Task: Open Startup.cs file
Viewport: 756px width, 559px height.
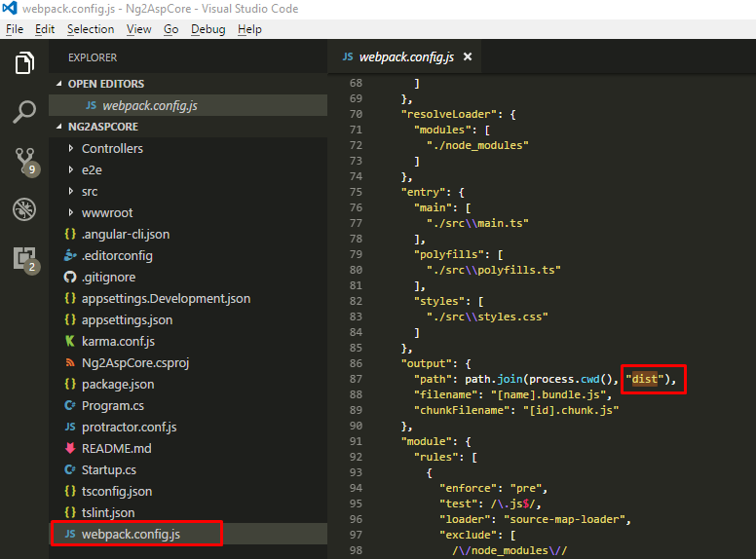Action: point(188,469)
